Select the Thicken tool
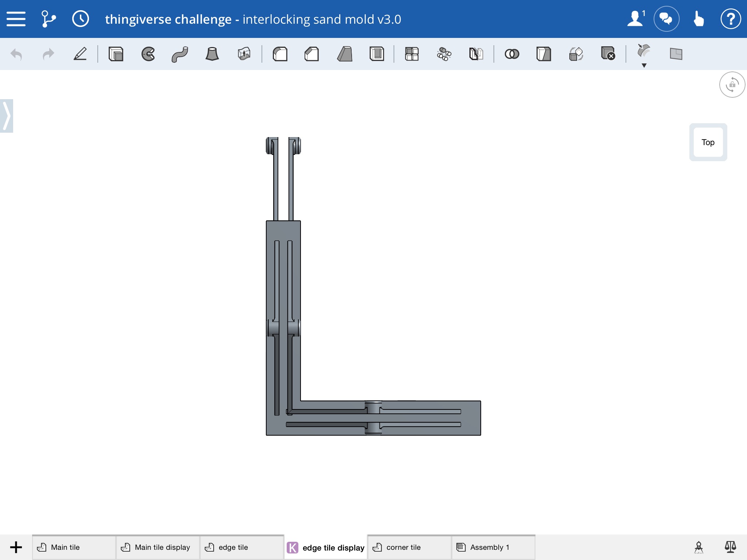Viewport: 747px width, 560px height. (x=244, y=54)
